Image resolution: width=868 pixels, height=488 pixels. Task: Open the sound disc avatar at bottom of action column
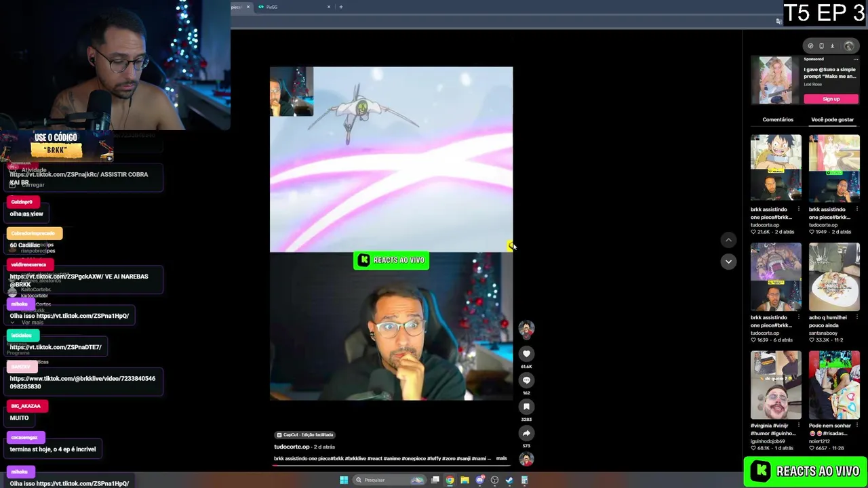coord(526,459)
